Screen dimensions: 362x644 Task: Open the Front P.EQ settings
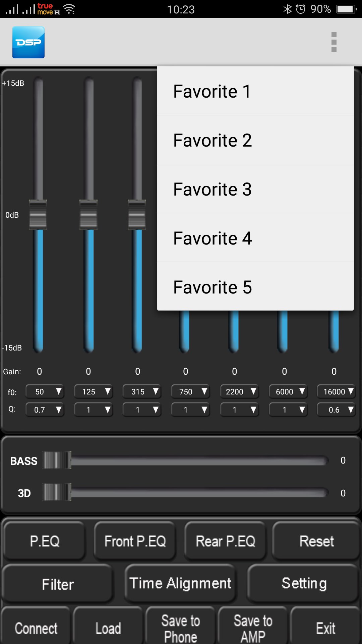134,541
